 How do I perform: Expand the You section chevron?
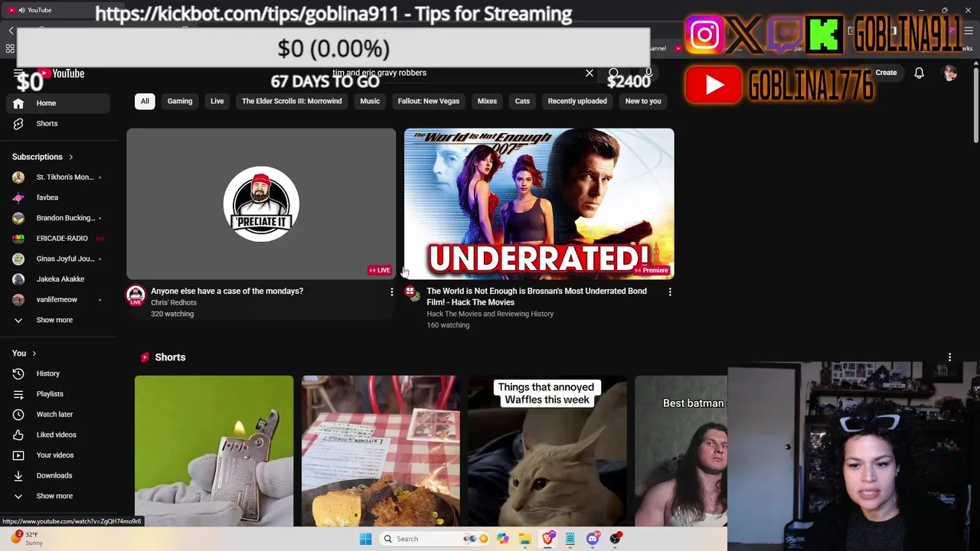34,354
